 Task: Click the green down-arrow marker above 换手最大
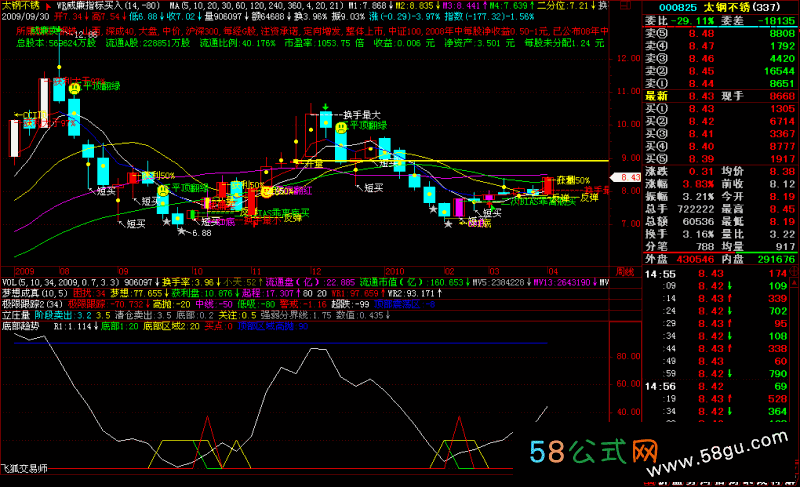(326, 107)
